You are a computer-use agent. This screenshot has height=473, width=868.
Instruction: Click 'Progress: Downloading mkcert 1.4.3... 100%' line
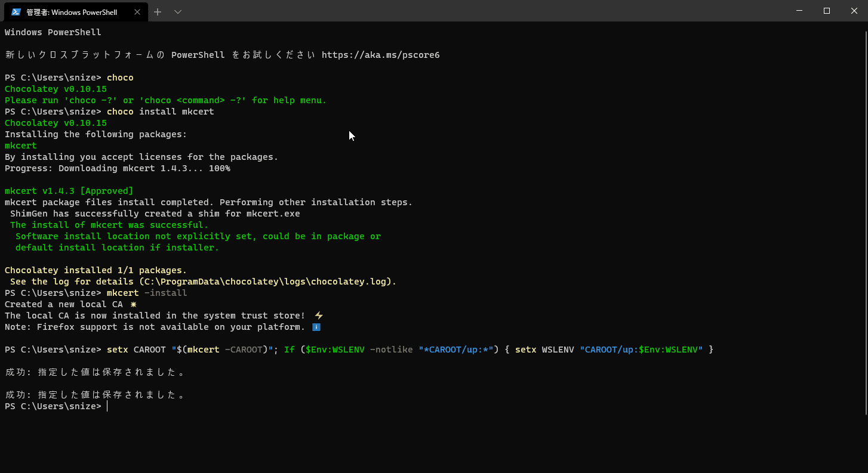tap(118, 168)
